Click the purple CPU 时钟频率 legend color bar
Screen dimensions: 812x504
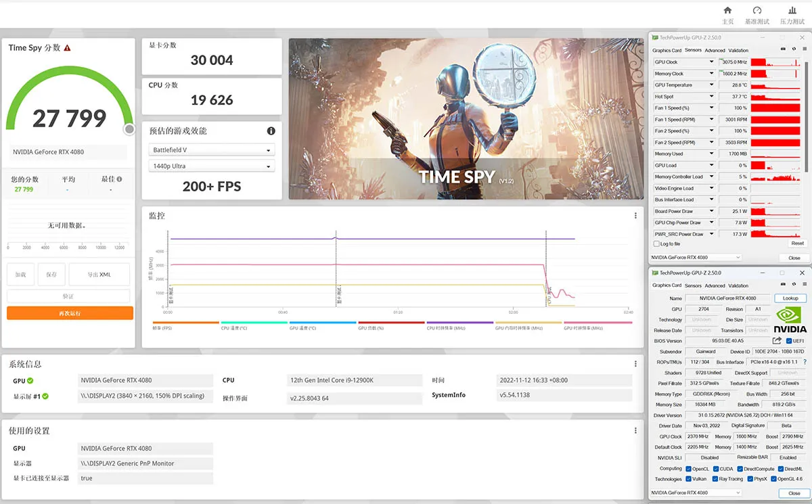coord(459,323)
